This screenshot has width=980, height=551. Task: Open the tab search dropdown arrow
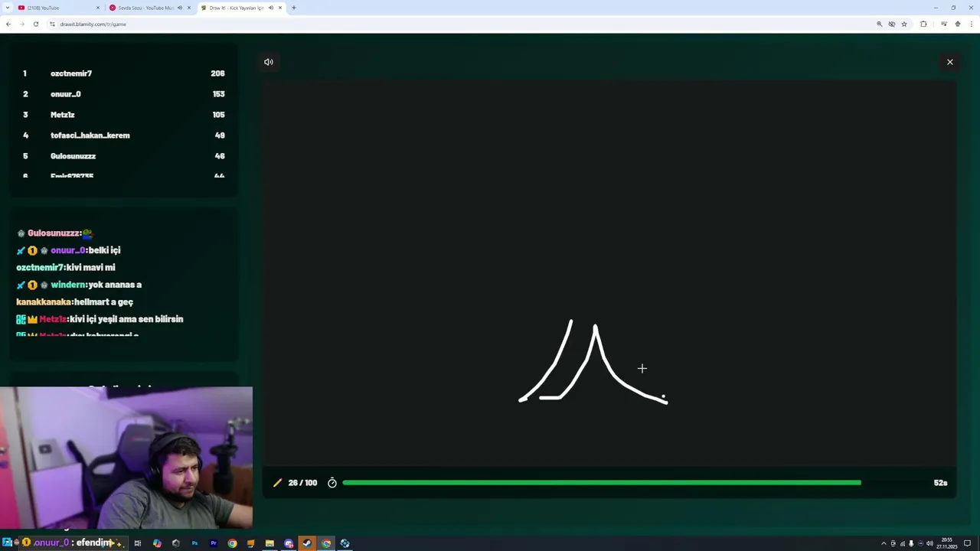pyautogui.click(x=7, y=8)
